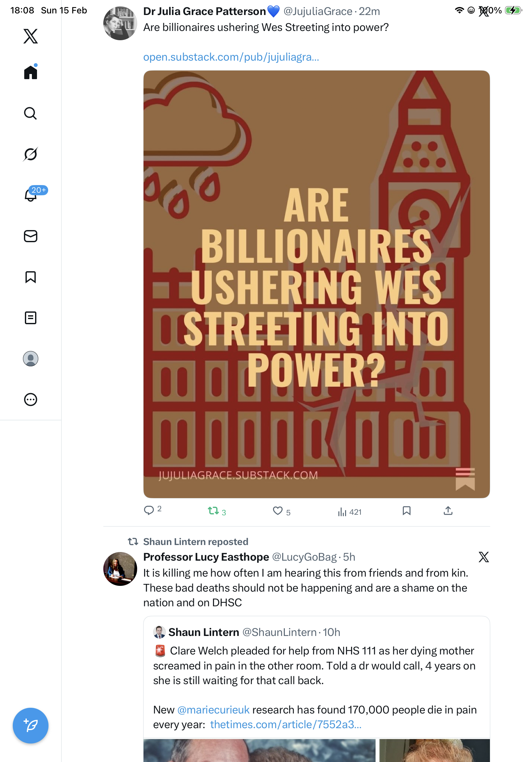532x762 pixels.
Task: Expand the More options menu
Action: (31, 400)
